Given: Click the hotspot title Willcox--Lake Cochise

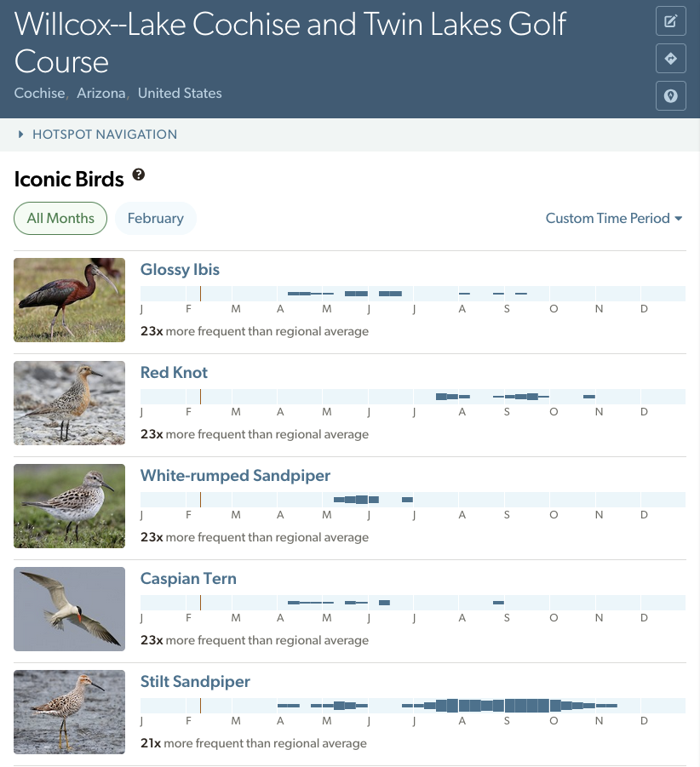Looking at the screenshot, I should click(290, 43).
